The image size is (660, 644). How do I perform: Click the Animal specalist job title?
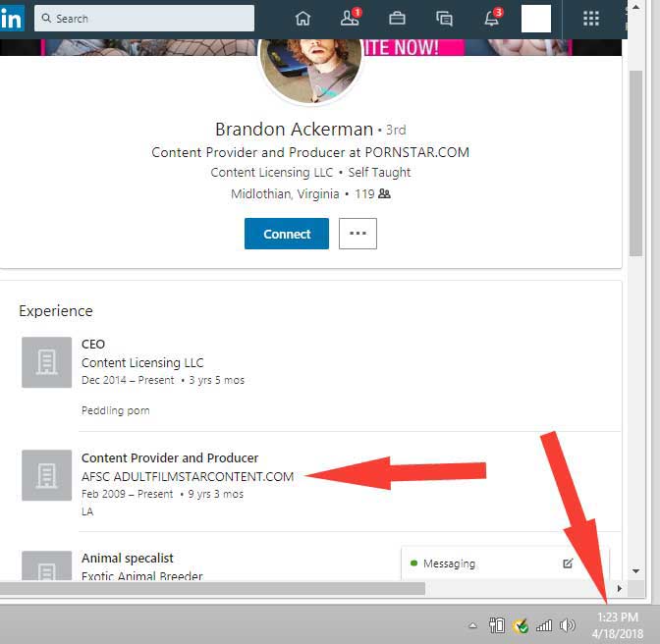[127, 559]
